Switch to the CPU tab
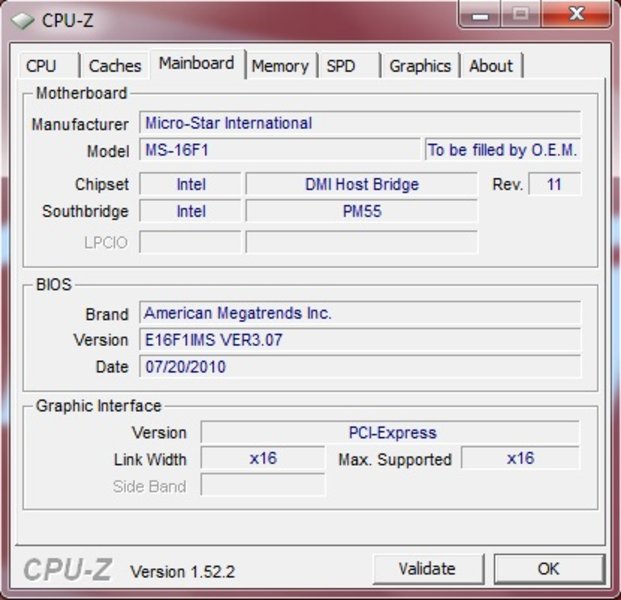This screenshot has height=600, width=621. click(x=49, y=66)
